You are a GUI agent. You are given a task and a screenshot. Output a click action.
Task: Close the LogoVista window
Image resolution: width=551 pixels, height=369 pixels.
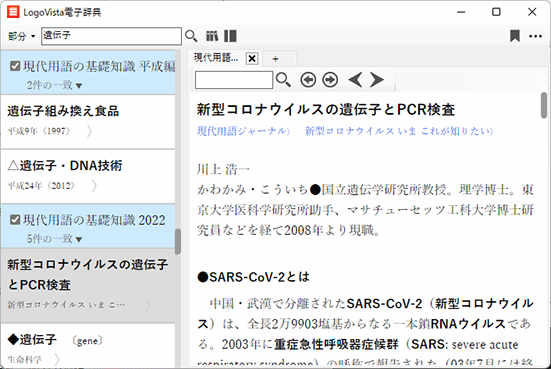coord(532,12)
